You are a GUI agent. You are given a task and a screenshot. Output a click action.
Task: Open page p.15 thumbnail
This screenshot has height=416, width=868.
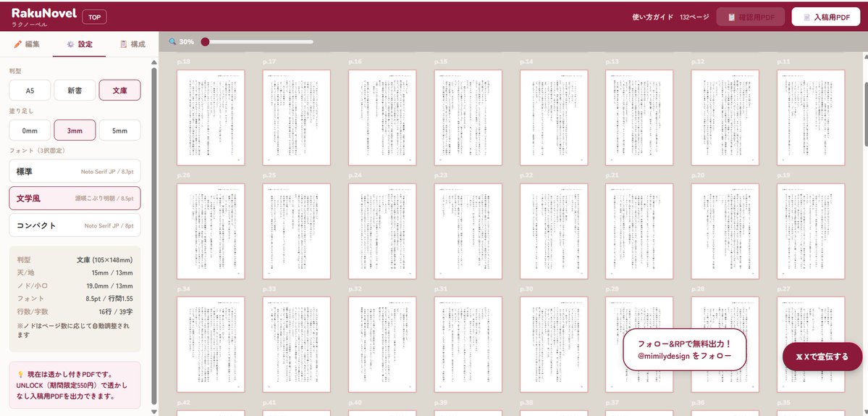coord(468,117)
